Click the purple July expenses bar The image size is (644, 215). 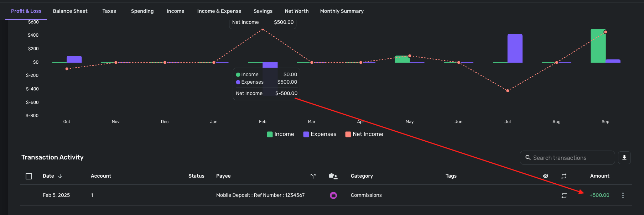515,48
